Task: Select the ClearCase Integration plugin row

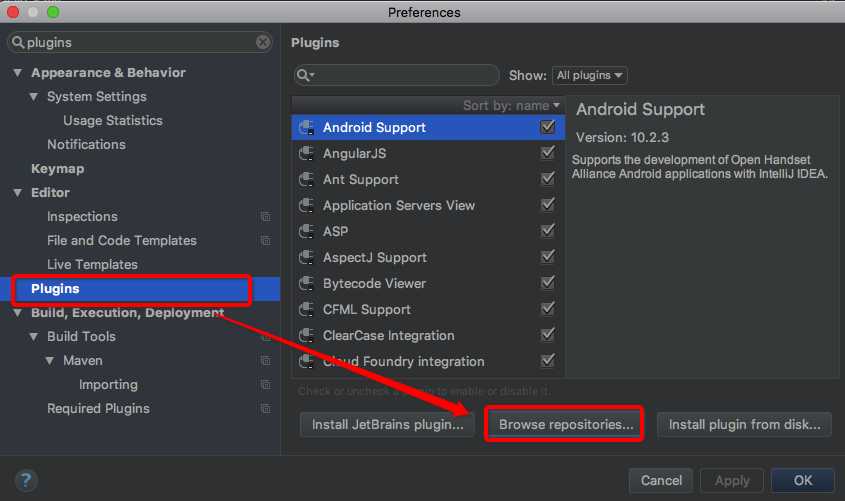Action: tap(428, 335)
